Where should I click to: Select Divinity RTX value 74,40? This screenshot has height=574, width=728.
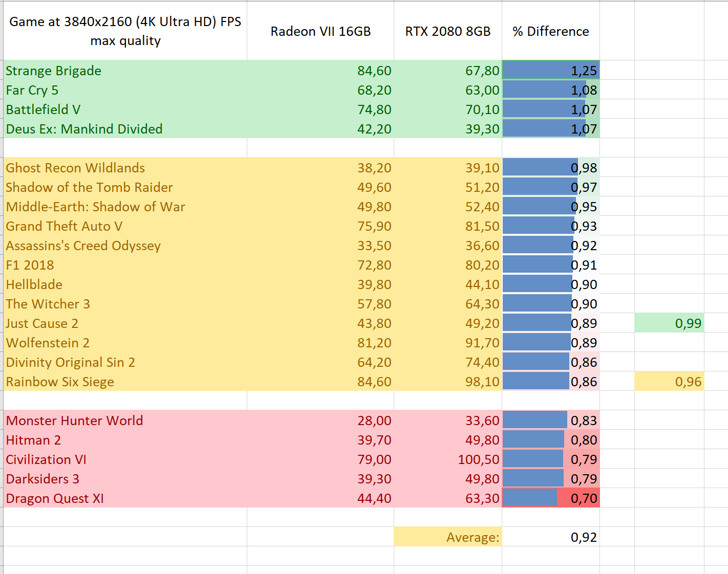pos(448,362)
